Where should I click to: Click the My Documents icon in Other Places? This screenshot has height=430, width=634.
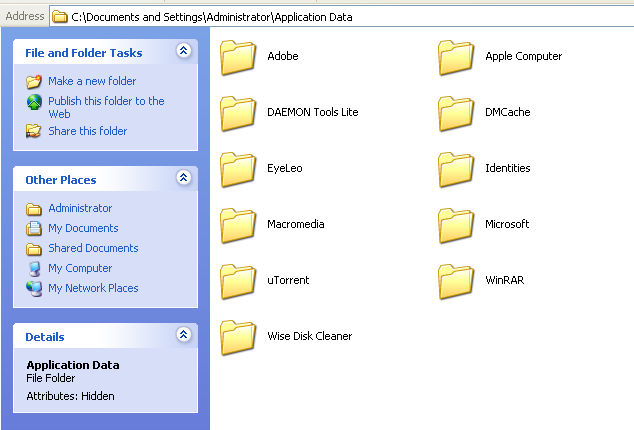(x=34, y=229)
